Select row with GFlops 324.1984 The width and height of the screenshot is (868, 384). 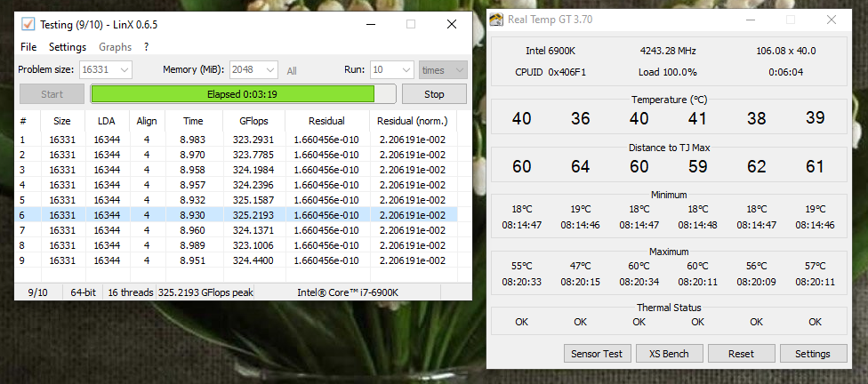tap(237, 169)
